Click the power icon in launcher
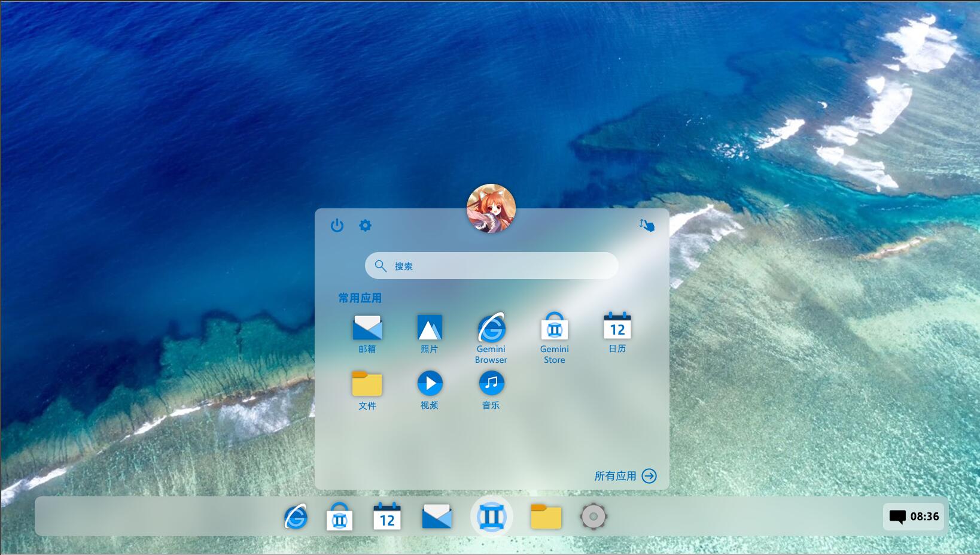The width and height of the screenshot is (980, 555). click(337, 226)
